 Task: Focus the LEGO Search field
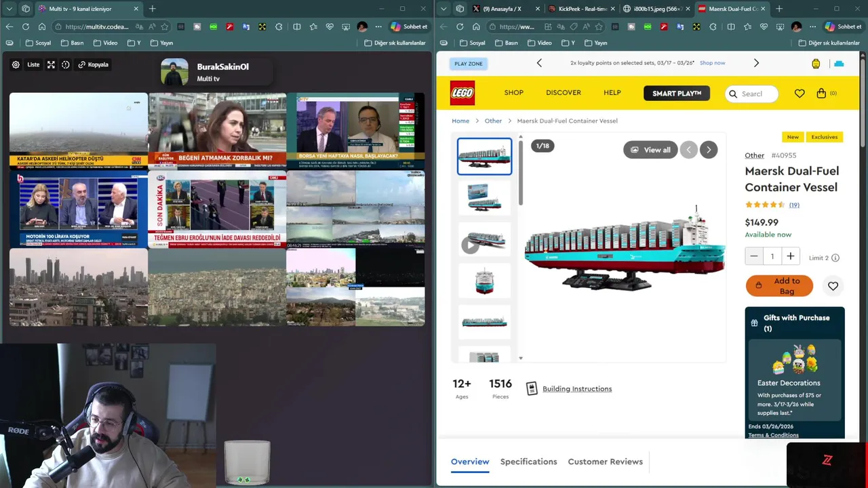751,94
